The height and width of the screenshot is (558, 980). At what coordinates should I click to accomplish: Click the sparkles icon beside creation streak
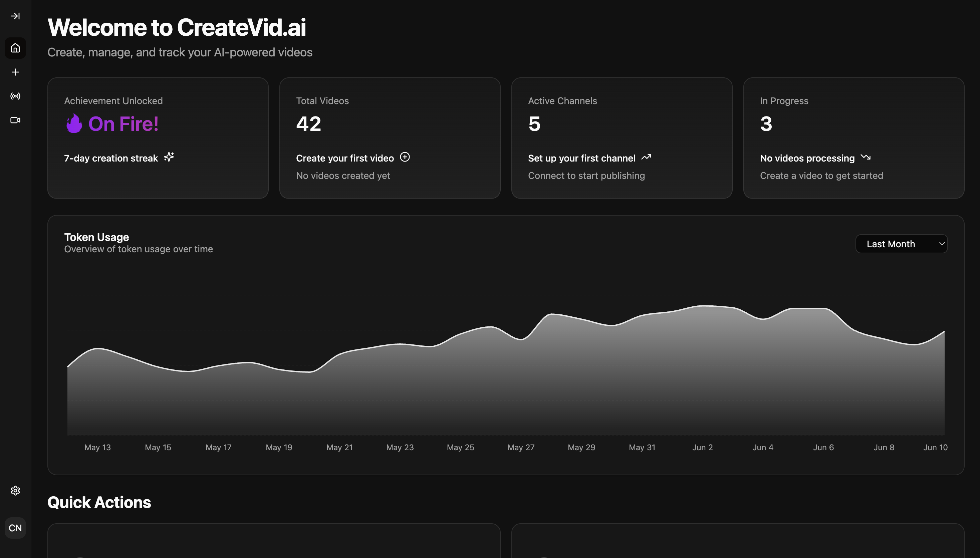pos(169,157)
